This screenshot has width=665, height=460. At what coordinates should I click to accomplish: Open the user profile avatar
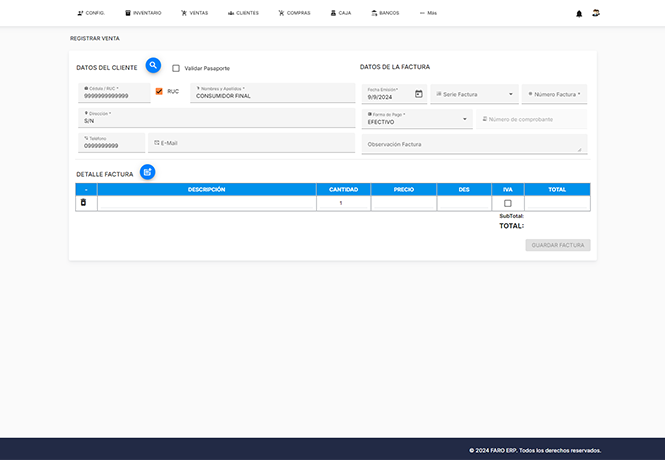coord(596,13)
